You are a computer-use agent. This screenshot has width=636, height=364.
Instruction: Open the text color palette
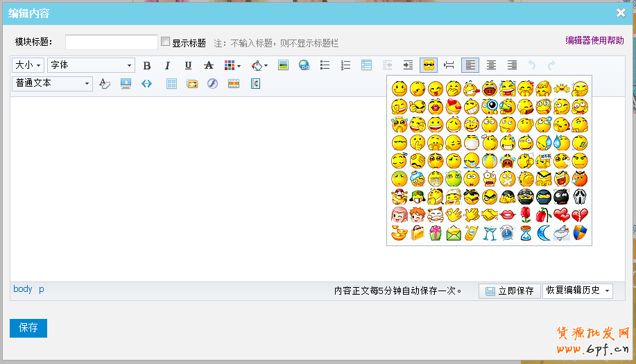[232, 65]
